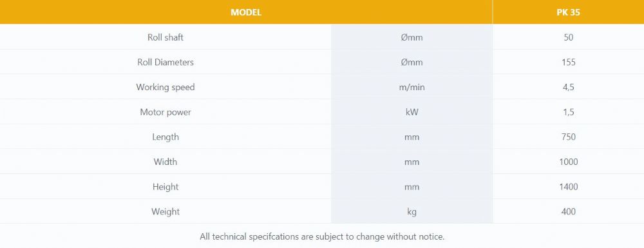Click the Working speed label

[166, 88]
